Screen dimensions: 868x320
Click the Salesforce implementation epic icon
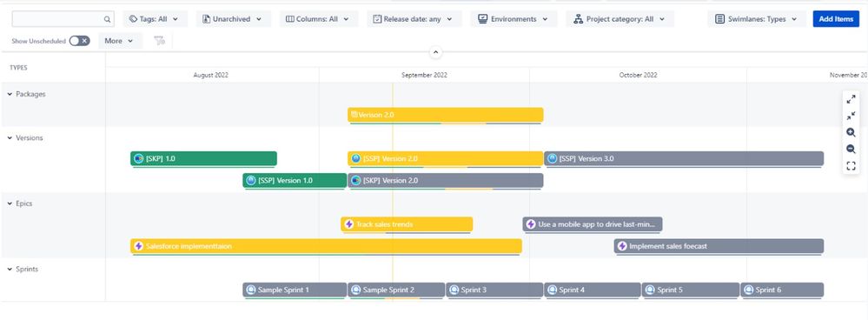click(x=138, y=246)
